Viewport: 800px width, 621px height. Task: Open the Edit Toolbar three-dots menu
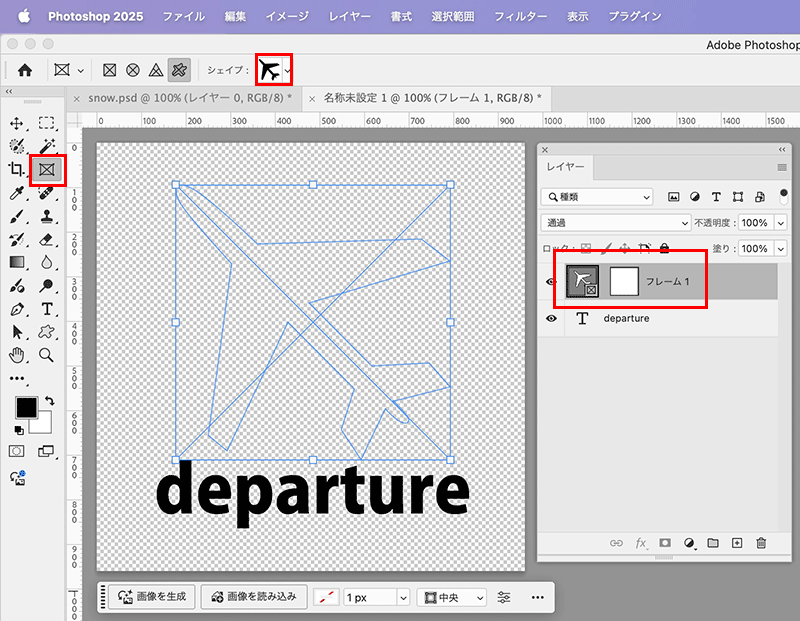tap(16, 379)
